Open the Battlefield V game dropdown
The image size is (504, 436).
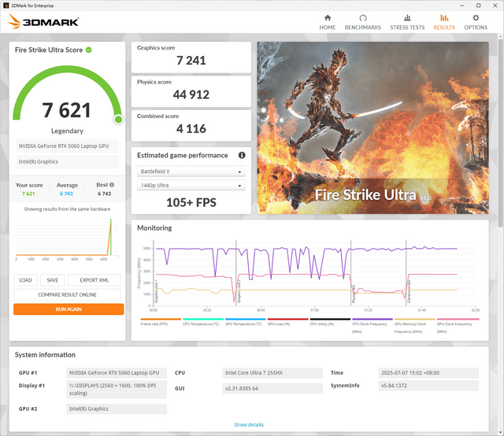(x=191, y=172)
